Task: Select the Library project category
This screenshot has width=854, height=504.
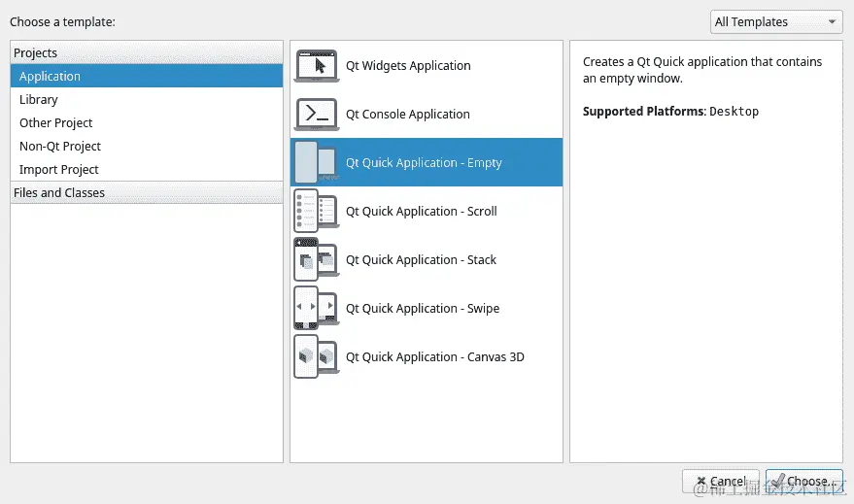Action: (x=147, y=100)
